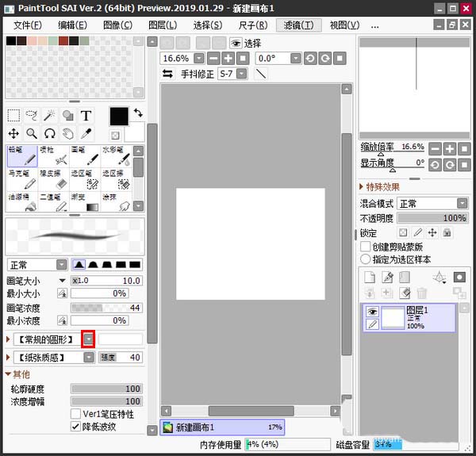Choose the 涂抹 smudge tool
Screen dimensions: 476x456
pos(117,201)
